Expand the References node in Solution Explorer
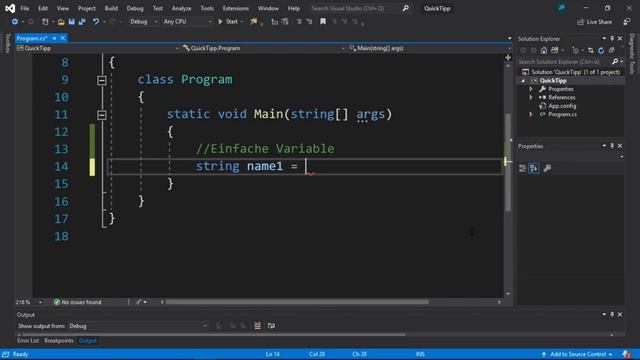 click(x=531, y=98)
